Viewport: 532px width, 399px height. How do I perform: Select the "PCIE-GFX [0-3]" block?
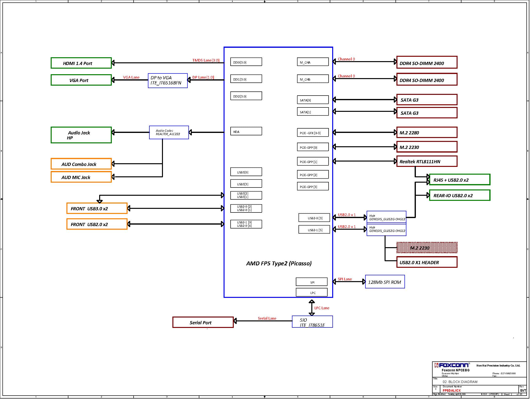click(x=313, y=132)
